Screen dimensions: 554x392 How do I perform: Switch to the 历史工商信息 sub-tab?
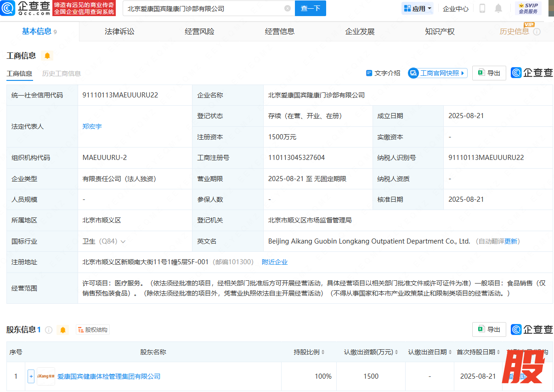[x=62, y=74]
